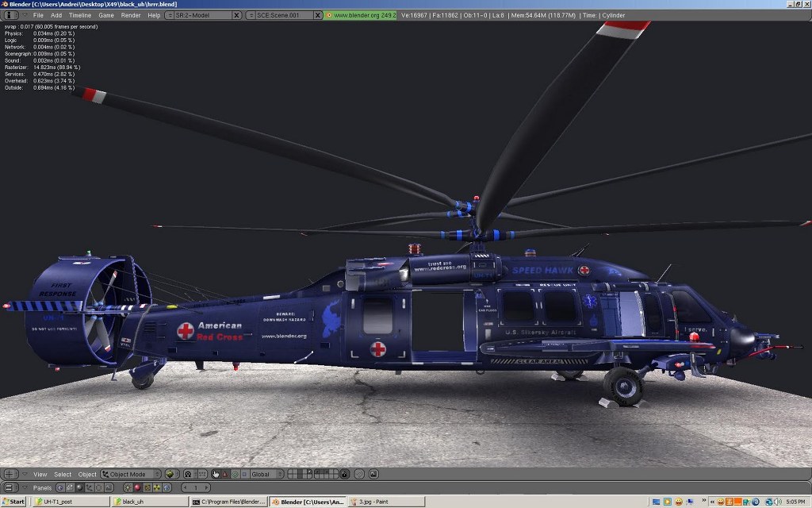Open the Render menu
Screen dimensions: 812x508
pyautogui.click(x=131, y=15)
